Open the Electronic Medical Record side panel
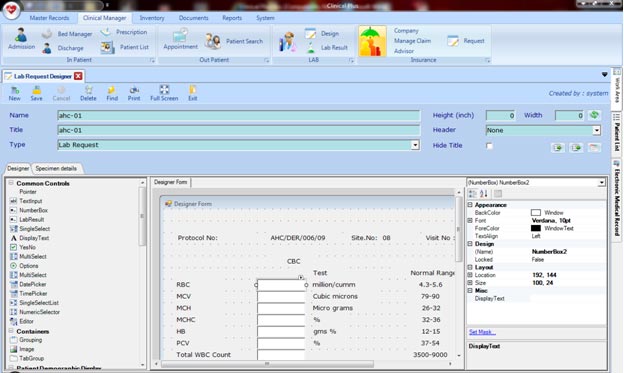 point(617,199)
